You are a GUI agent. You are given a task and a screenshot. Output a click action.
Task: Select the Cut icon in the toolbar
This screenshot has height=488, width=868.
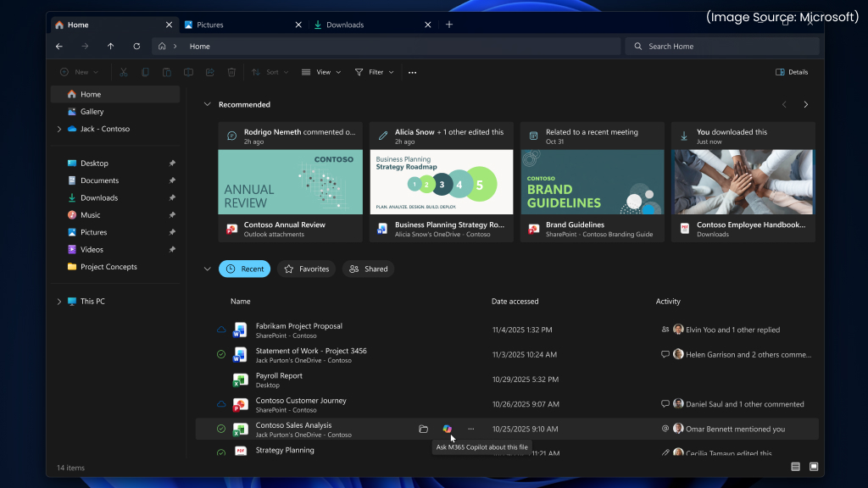[124, 72]
